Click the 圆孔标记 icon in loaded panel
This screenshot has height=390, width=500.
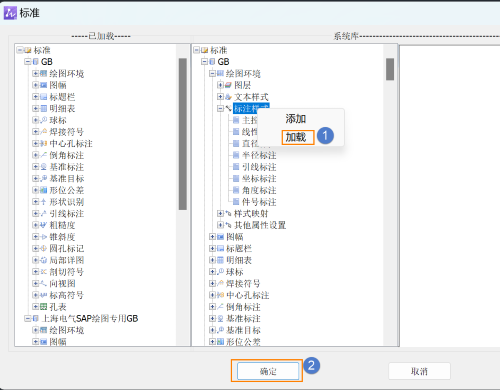click(x=44, y=248)
